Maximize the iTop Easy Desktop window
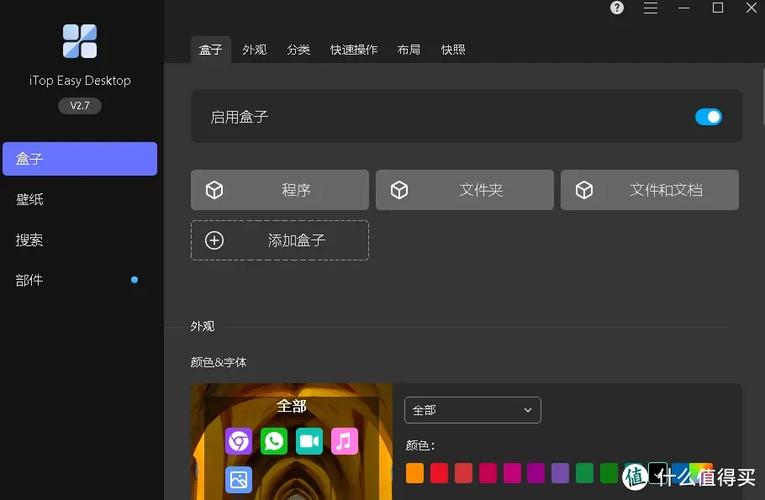Image resolution: width=765 pixels, height=500 pixels. (x=718, y=8)
